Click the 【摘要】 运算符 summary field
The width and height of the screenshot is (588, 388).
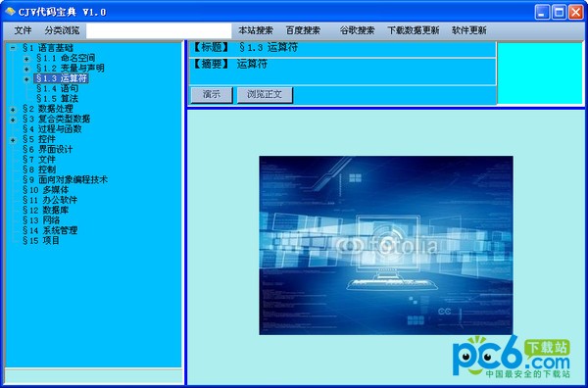point(342,72)
